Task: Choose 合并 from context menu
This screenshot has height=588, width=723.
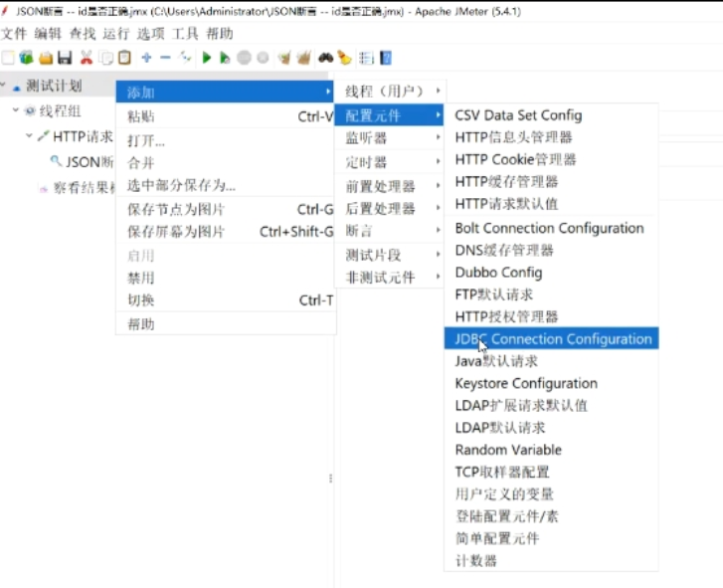Action: [226, 162]
